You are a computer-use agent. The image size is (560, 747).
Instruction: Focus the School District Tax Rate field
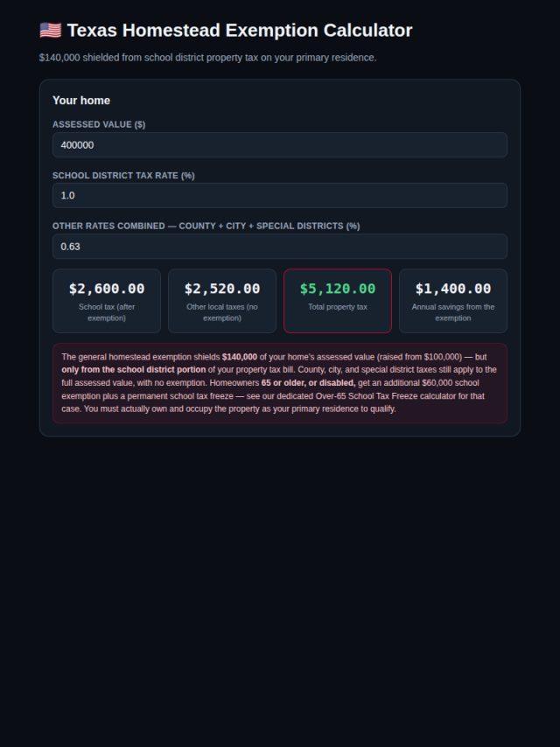(x=280, y=195)
